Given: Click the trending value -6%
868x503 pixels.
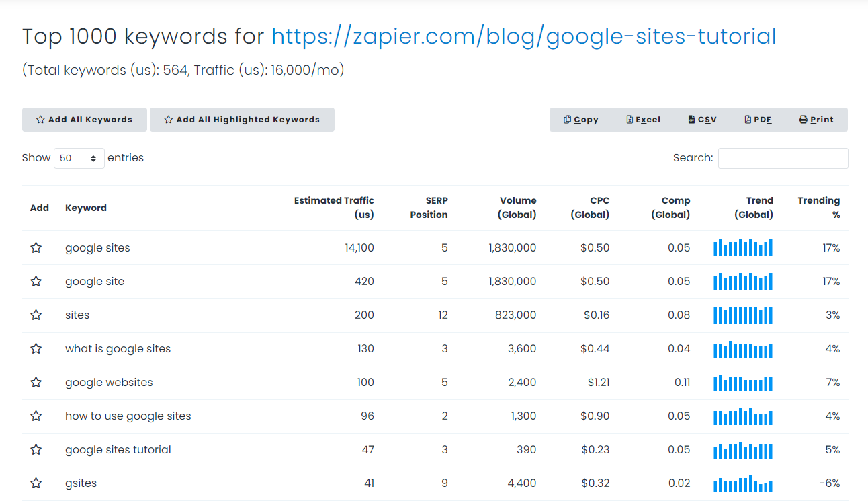Looking at the screenshot, I should click(x=830, y=483).
